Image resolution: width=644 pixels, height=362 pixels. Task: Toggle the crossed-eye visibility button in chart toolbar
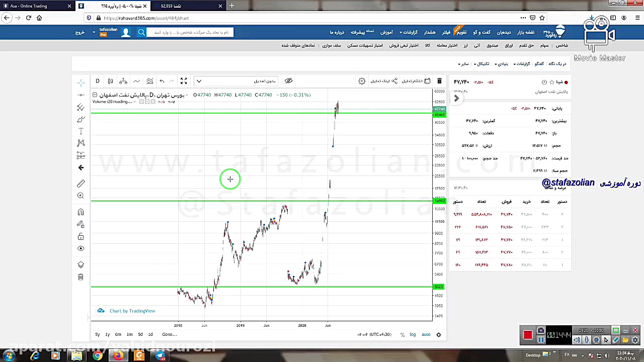pos(288,81)
